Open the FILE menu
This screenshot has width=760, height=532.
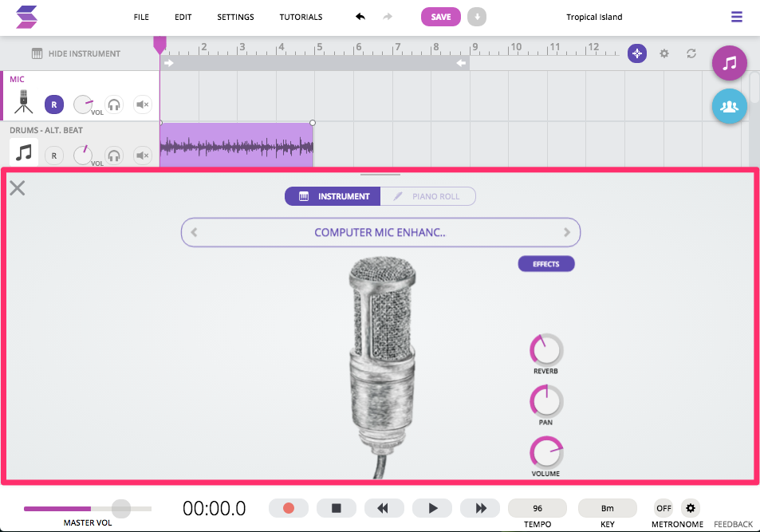141,17
